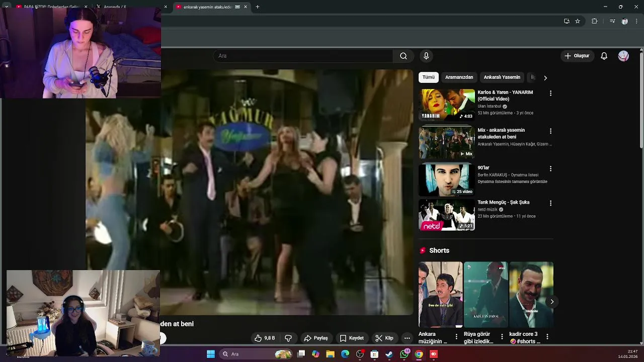Screen dimensions: 644x362
Task: Open more options for Mix ankaralı yasemin
Action: coord(550,131)
